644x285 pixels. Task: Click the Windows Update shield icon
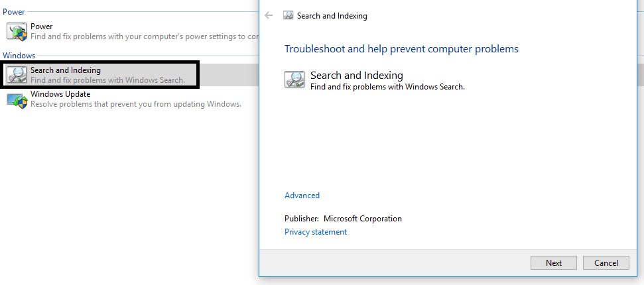(16, 99)
